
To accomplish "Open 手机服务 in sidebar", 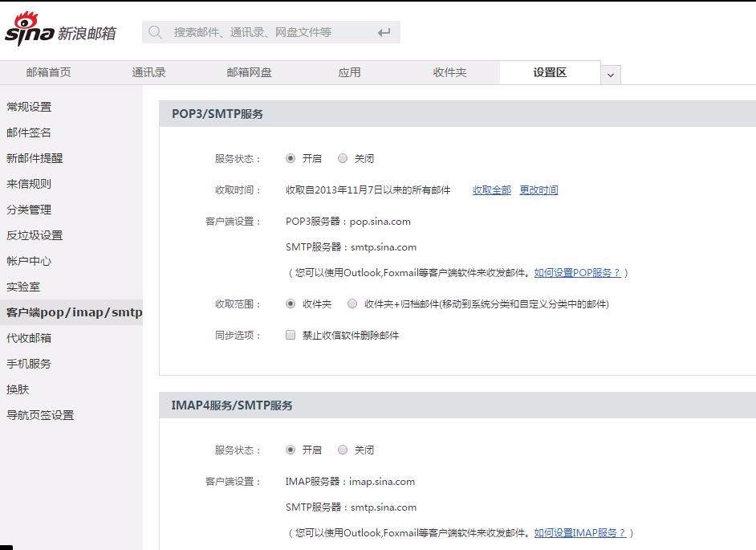I will click(x=29, y=363).
